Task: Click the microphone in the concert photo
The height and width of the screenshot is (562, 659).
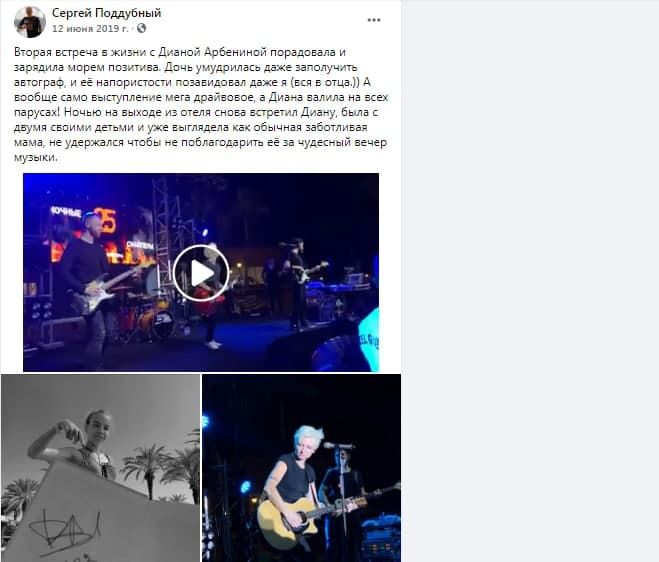Action: pyautogui.click(x=338, y=446)
